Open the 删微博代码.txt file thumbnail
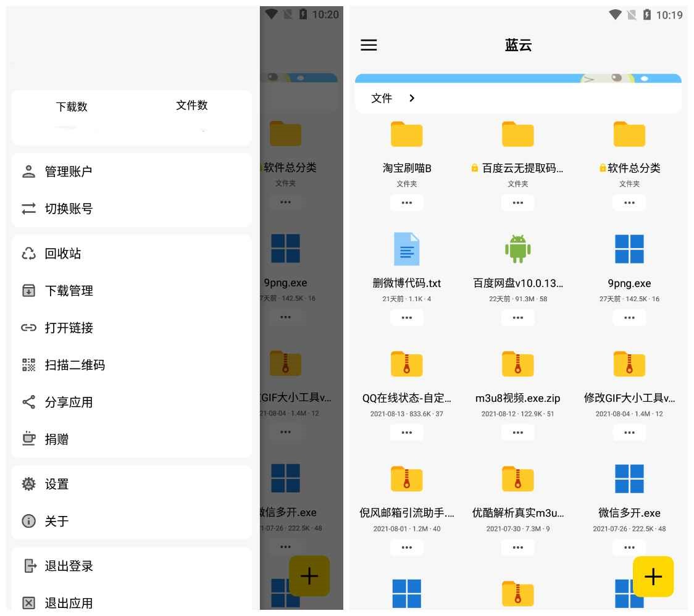This screenshot has width=694, height=616. point(406,249)
